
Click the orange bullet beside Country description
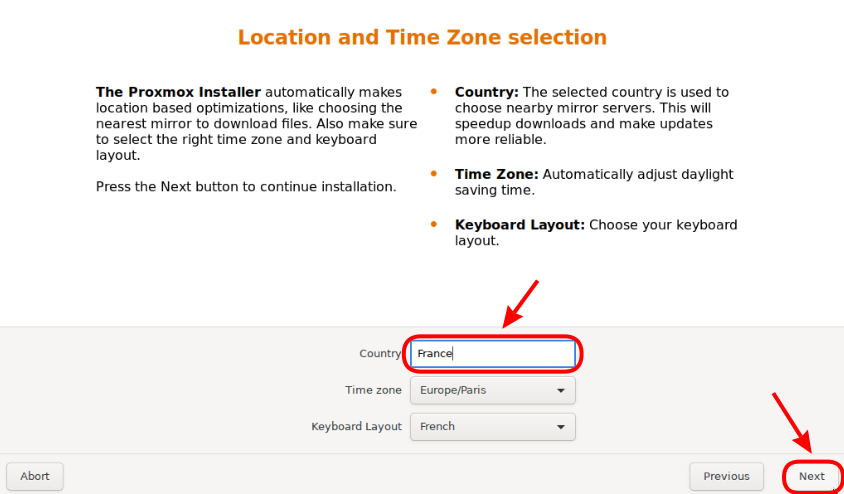(x=434, y=91)
